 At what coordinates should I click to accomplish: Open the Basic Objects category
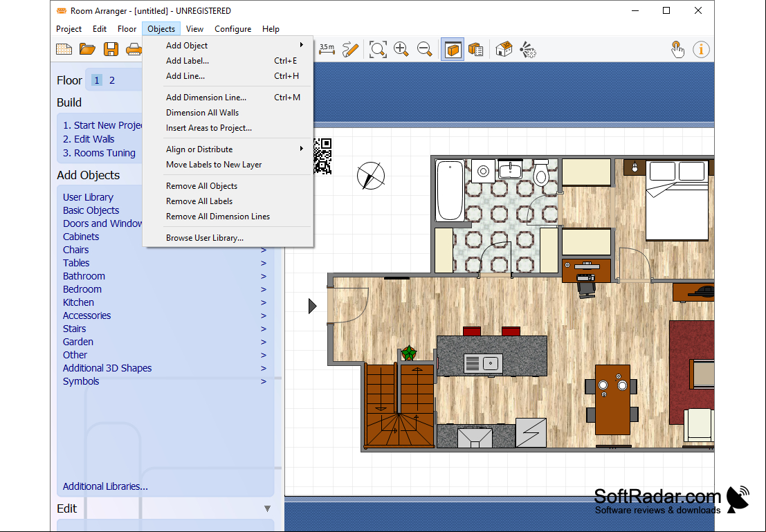91,210
